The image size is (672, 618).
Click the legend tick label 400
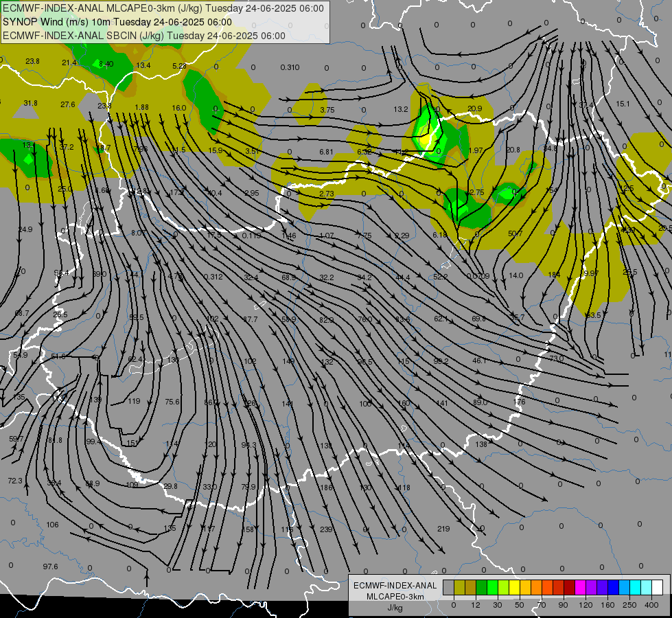[x=651, y=605]
